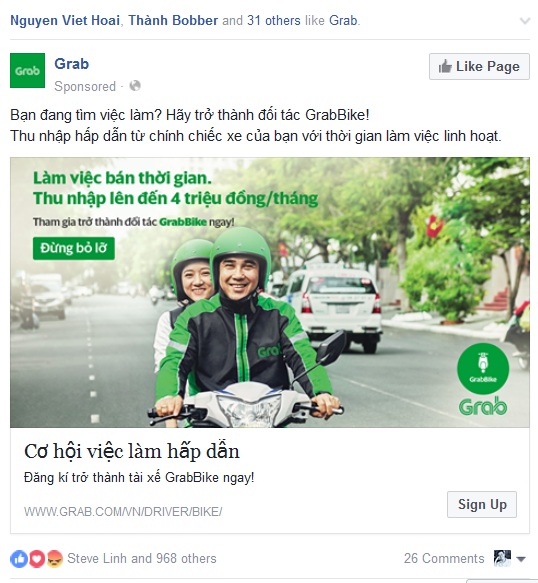Image resolution: width=538 pixels, height=583 pixels.
Task: Show the 31 others who like Grab
Action: click(x=274, y=20)
